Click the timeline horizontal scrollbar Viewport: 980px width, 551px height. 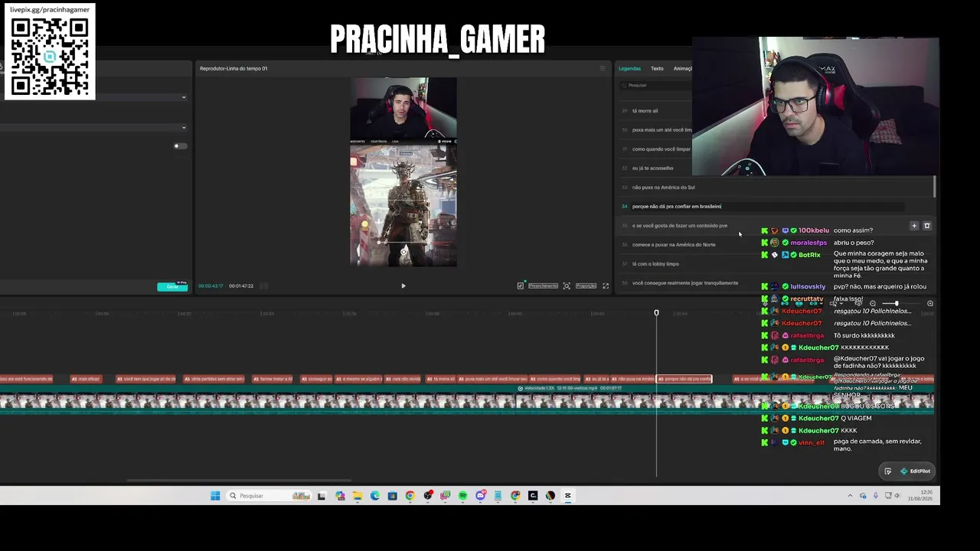[239, 481]
